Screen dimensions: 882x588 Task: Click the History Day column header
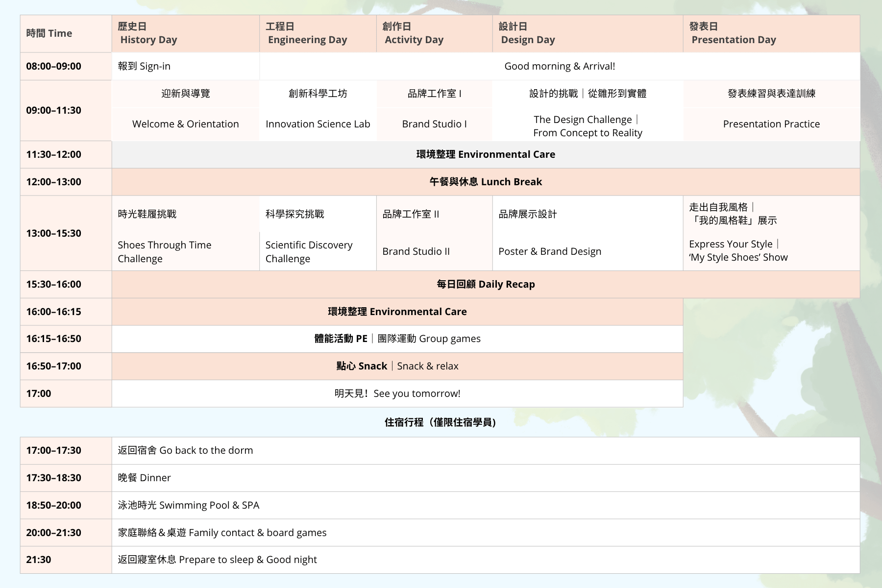pos(185,33)
